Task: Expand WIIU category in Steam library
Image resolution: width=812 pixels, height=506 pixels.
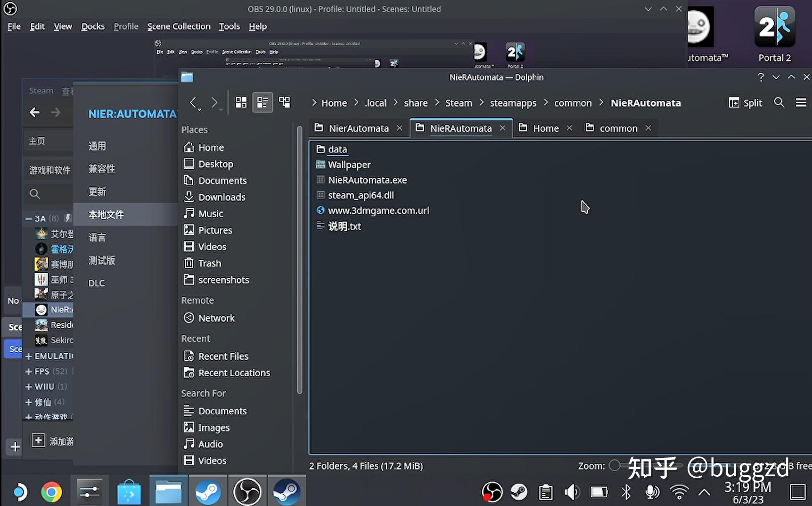Action: (29, 387)
